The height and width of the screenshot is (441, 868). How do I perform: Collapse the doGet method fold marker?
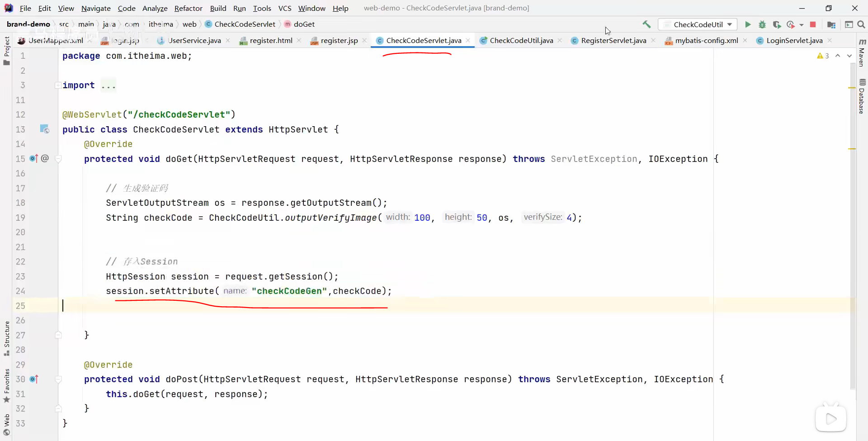[58, 159]
